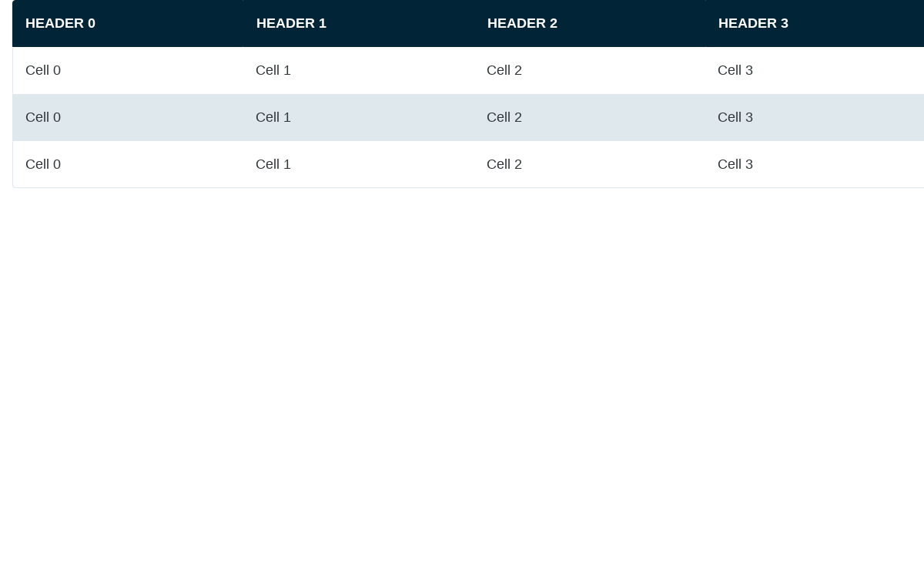Click Cell 1 in the shaded row
Image resolution: width=924 pixels, height=578 pixels.
coord(273,117)
